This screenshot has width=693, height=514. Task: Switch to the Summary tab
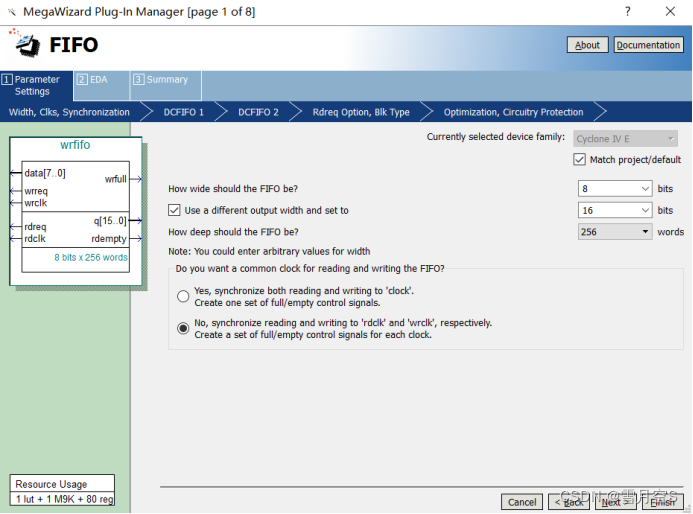pos(166,85)
